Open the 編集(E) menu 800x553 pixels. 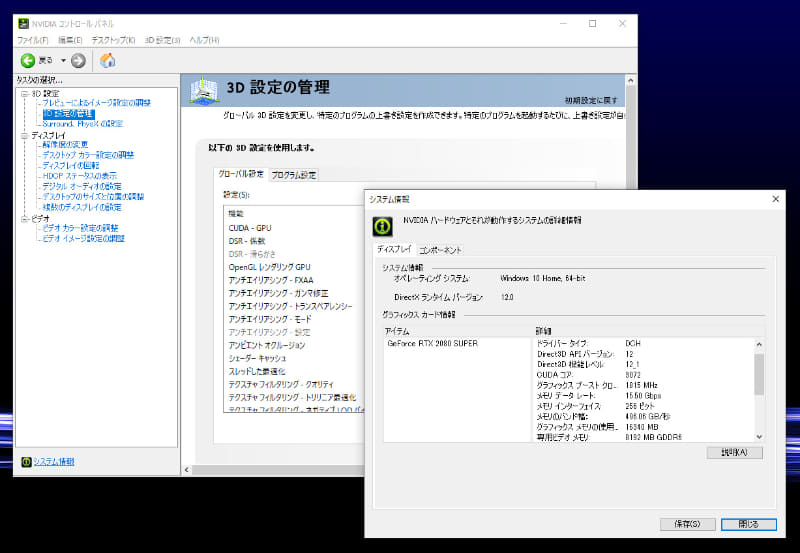click(x=70, y=40)
